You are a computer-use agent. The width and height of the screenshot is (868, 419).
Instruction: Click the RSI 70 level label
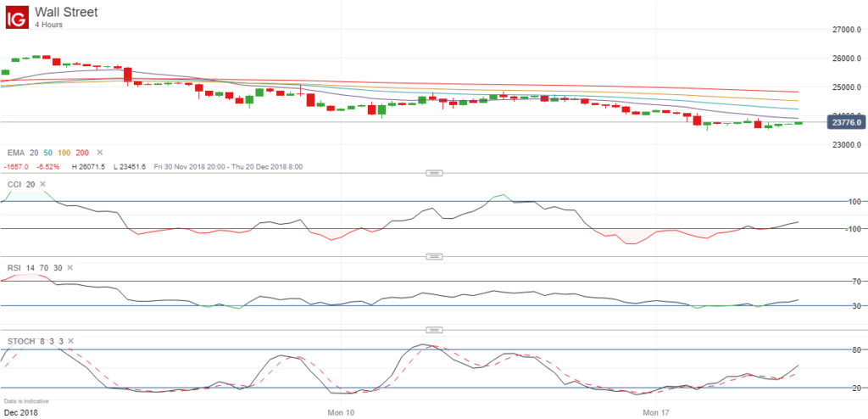click(856, 282)
